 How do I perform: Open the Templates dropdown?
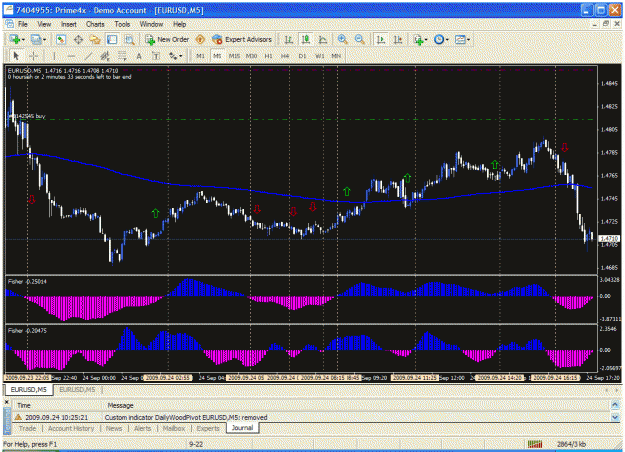[x=462, y=39]
